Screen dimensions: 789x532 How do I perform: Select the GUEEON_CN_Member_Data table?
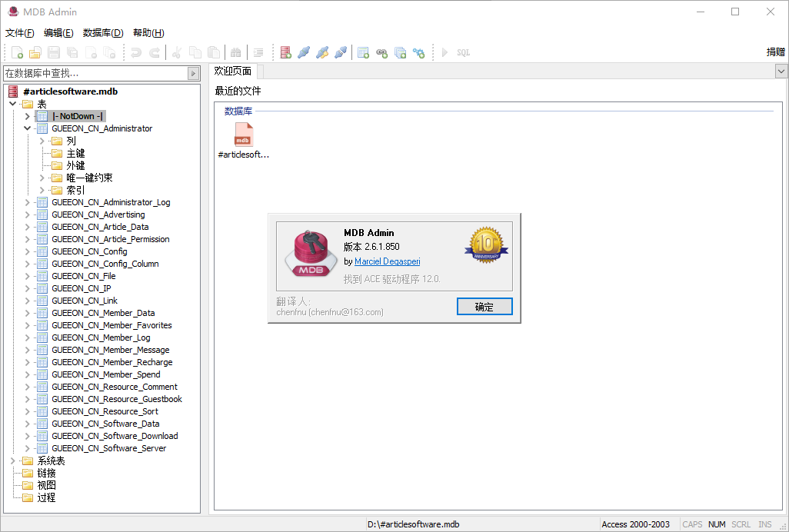click(x=103, y=313)
